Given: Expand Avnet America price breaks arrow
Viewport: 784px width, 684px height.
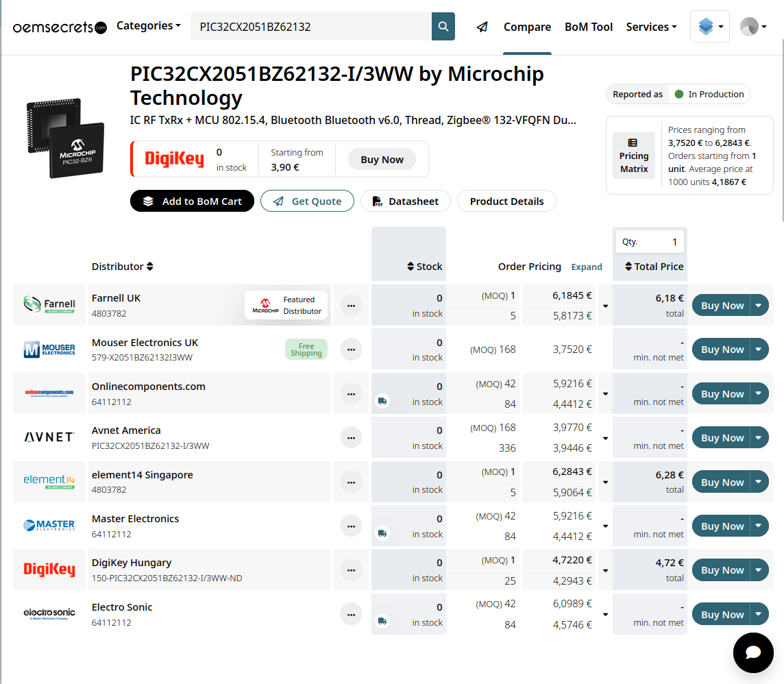Looking at the screenshot, I should (x=605, y=439).
